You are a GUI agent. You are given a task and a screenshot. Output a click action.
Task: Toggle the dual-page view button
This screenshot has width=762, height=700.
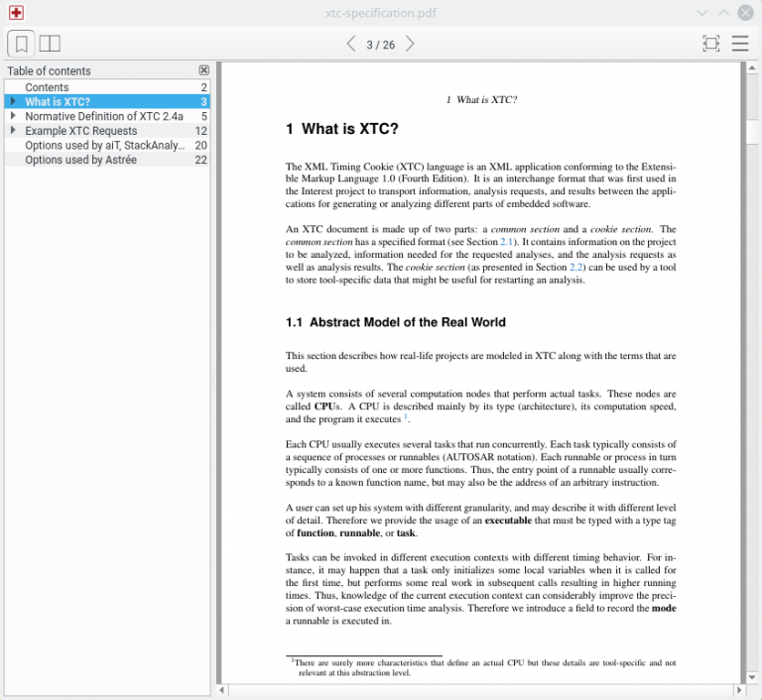tap(50, 44)
